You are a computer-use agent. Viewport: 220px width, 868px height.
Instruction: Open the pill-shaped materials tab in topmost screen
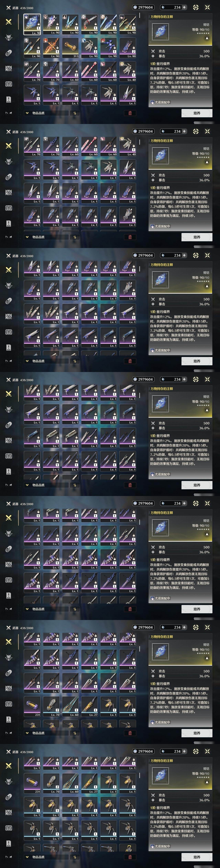(x=9, y=53)
